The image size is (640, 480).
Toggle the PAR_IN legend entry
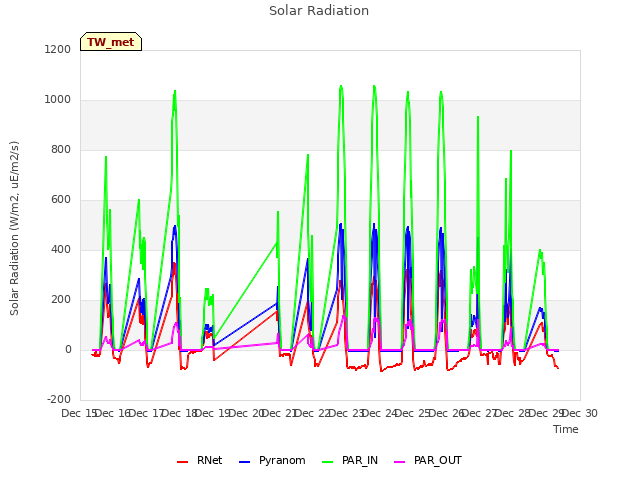coord(350,460)
